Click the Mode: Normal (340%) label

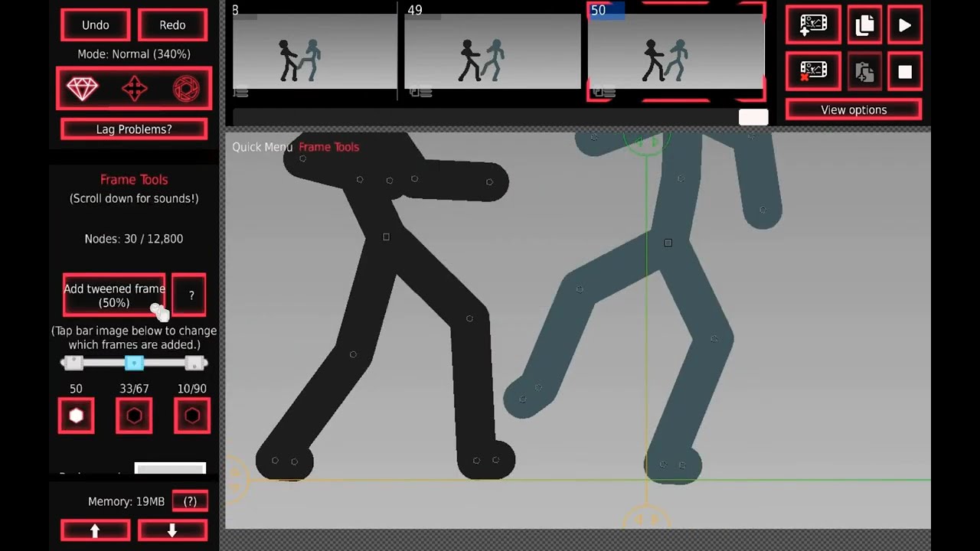pos(134,54)
